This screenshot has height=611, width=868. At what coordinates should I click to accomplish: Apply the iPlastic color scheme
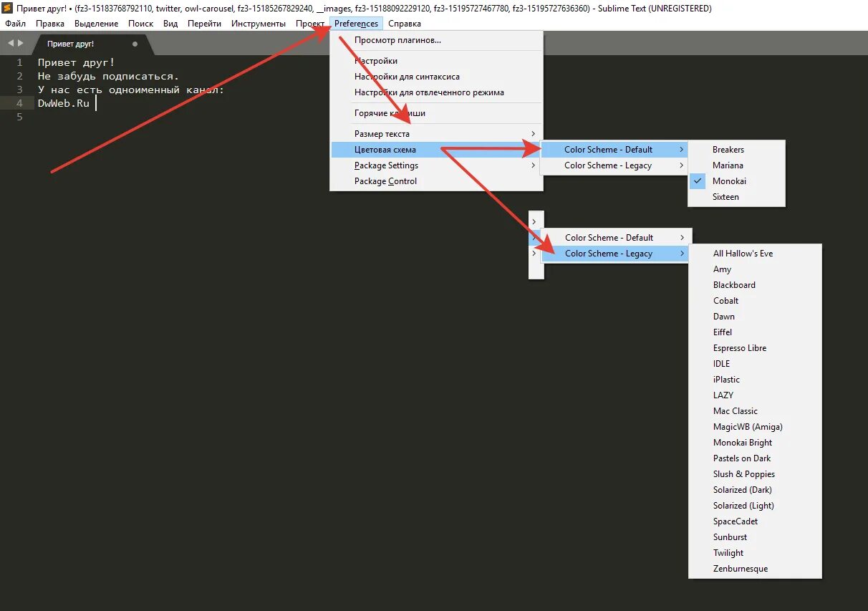[755, 380]
